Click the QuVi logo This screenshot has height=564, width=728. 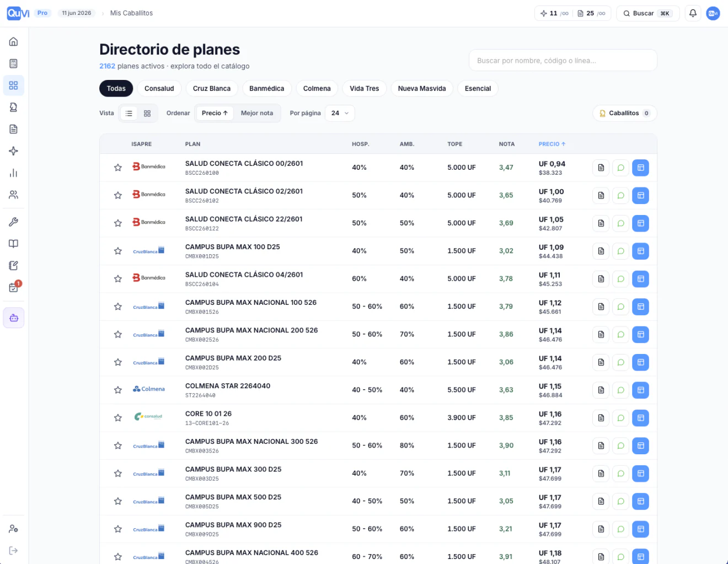18,13
